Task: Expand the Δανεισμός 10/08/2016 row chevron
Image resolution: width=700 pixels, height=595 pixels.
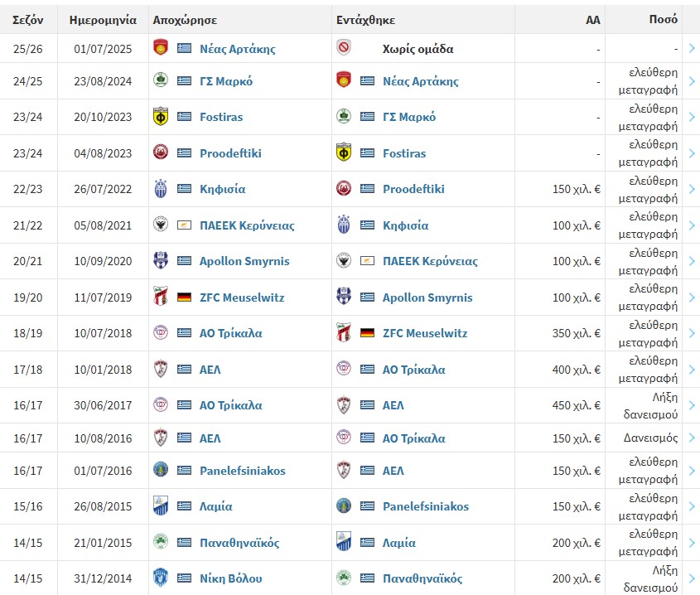Action: tap(692, 438)
